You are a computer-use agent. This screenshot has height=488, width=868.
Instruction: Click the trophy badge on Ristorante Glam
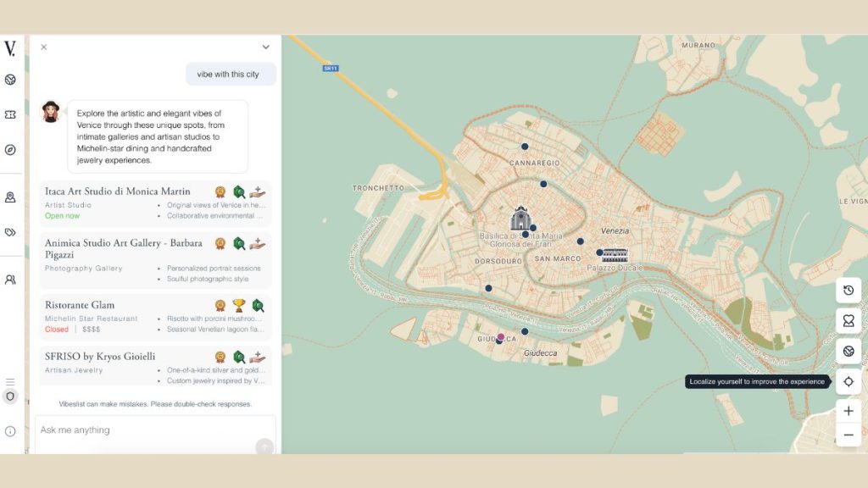click(x=238, y=305)
